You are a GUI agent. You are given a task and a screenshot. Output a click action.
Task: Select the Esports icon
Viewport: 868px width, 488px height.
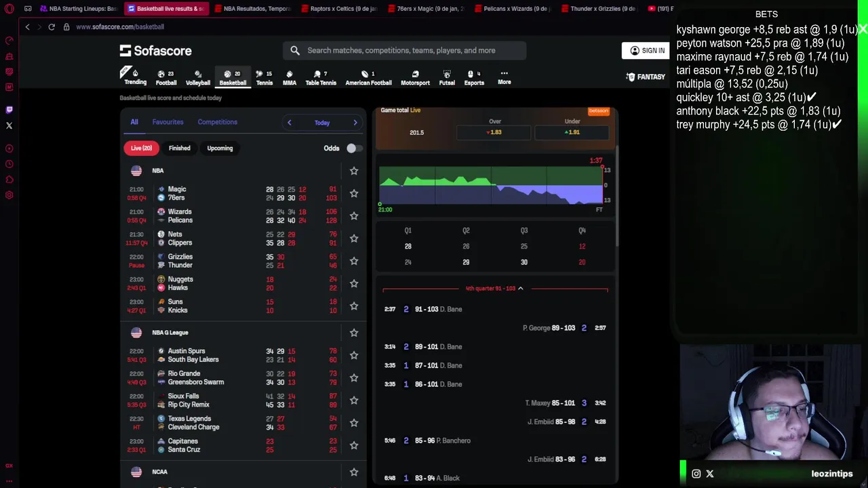pyautogui.click(x=474, y=77)
